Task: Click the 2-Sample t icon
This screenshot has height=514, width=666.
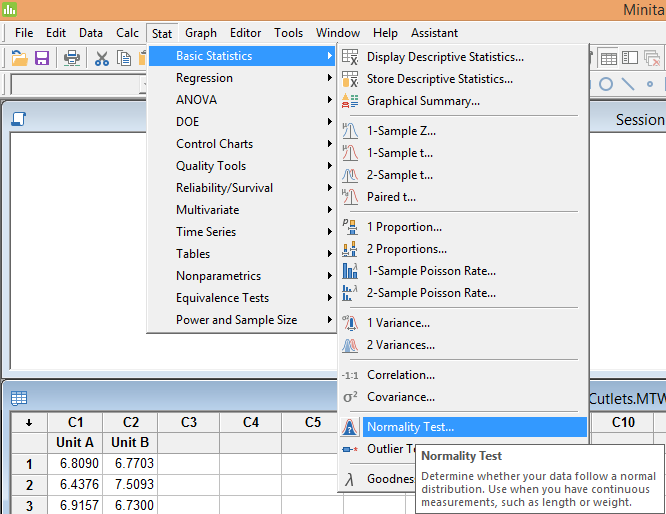Action: [x=350, y=175]
